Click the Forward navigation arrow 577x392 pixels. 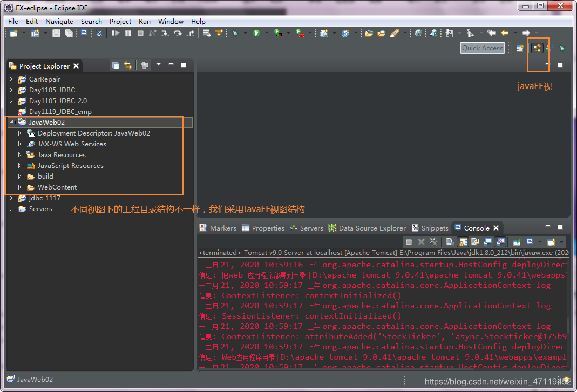pyautogui.click(x=526, y=33)
